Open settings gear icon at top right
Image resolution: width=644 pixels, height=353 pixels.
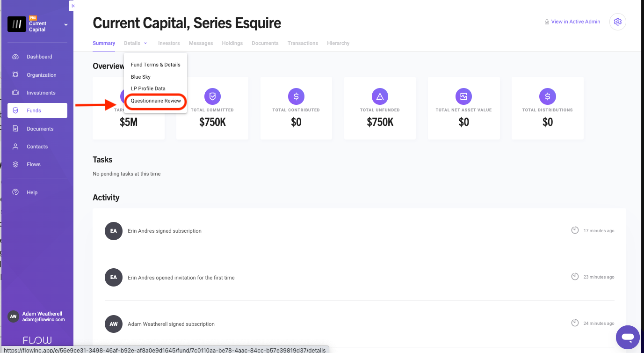618,22
